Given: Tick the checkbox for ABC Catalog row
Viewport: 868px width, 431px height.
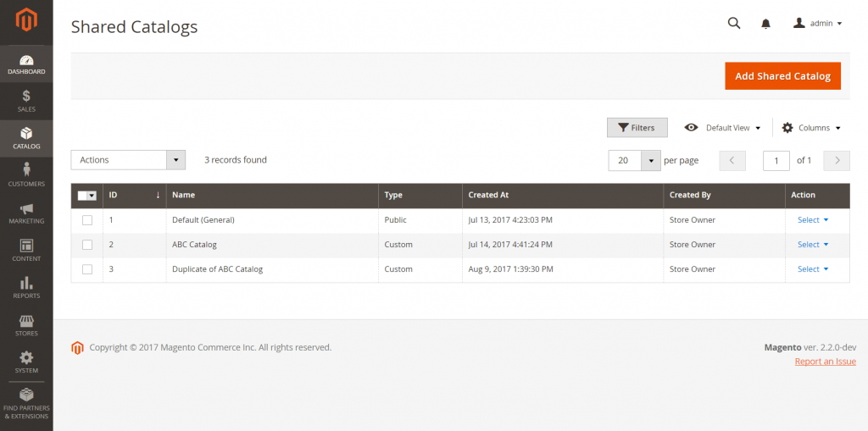Looking at the screenshot, I should click(x=87, y=245).
